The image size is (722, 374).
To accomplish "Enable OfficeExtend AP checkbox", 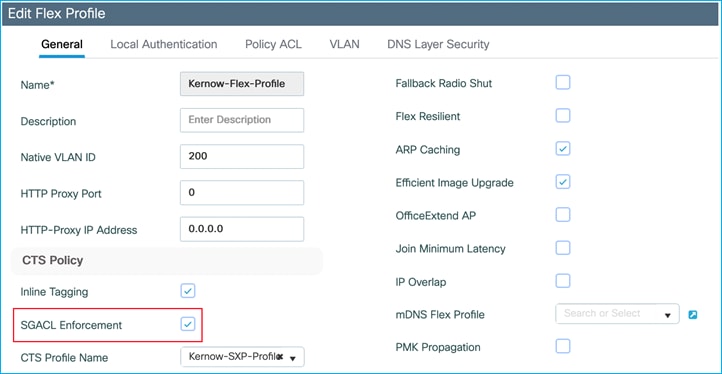I will (563, 215).
